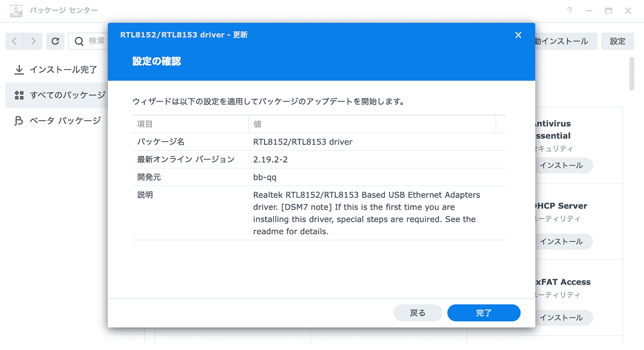Click the Package Center back arrow
Image resolution: width=644 pixels, height=350 pixels.
click(x=14, y=41)
